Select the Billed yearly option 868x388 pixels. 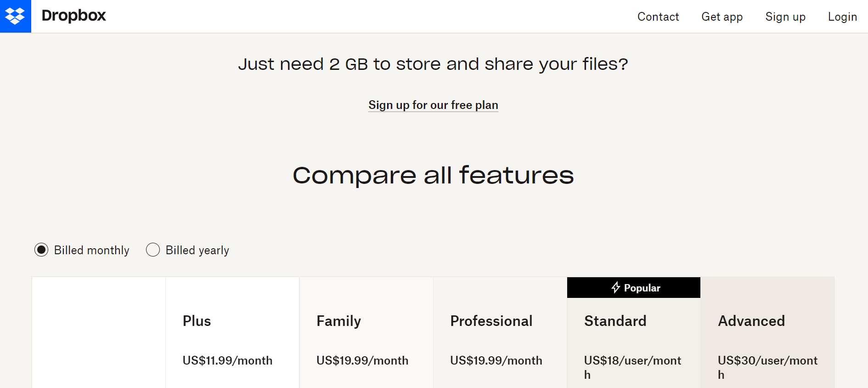click(x=153, y=250)
